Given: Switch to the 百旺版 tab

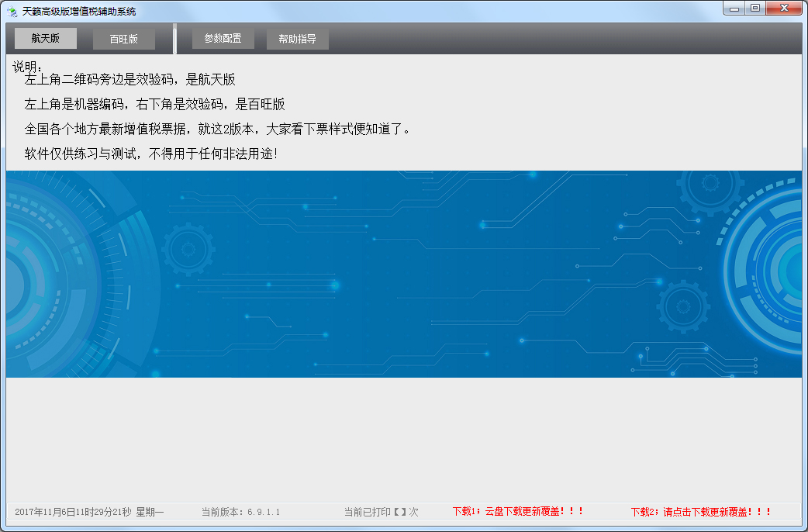Looking at the screenshot, I should pyautogui.click(x=123, y=37).
